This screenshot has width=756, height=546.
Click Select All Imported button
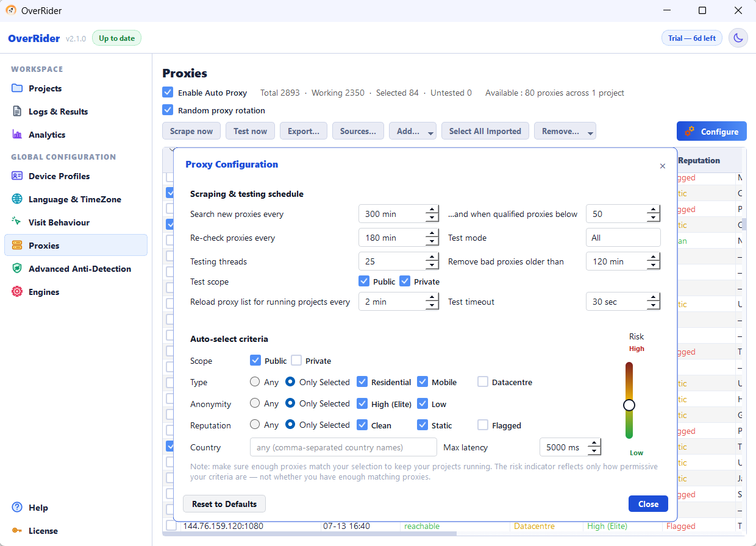point(485,131)
